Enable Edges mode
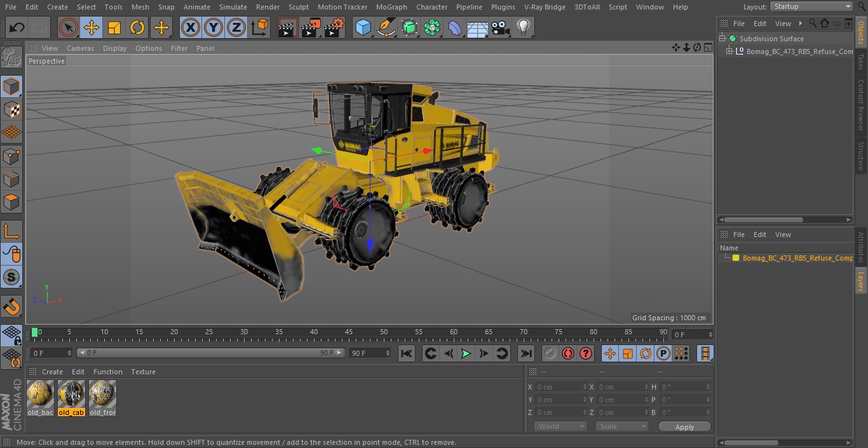The image size is (868, 448). 11,179
